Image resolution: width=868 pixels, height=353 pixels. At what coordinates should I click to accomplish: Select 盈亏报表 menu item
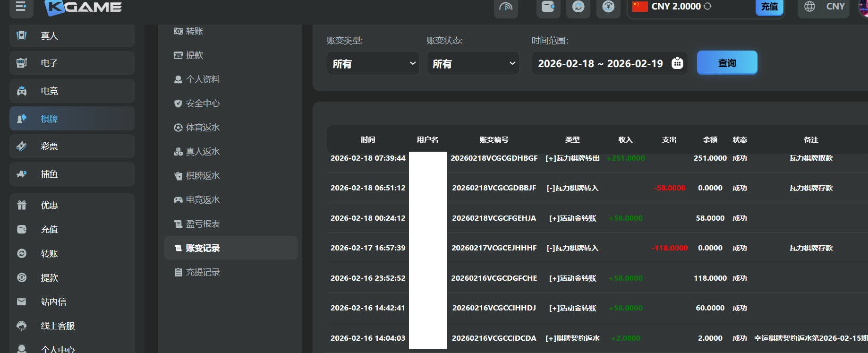[203, 224]
